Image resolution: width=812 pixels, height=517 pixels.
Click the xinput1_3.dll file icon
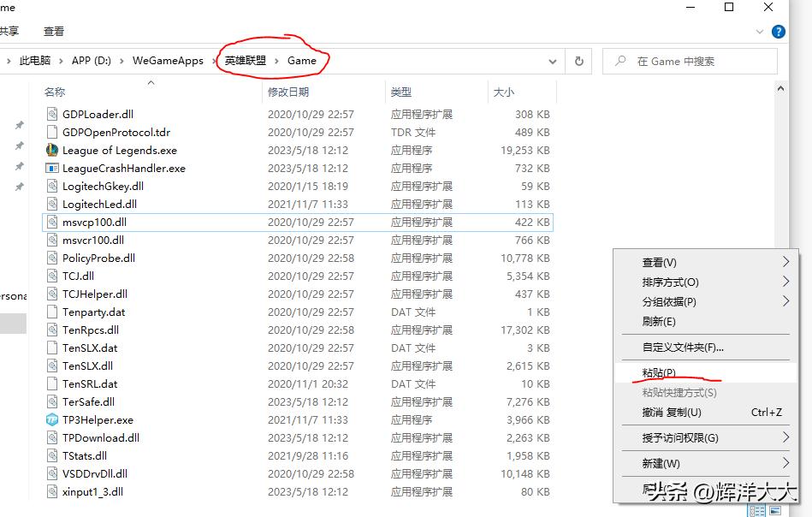[x=52, y=491]
